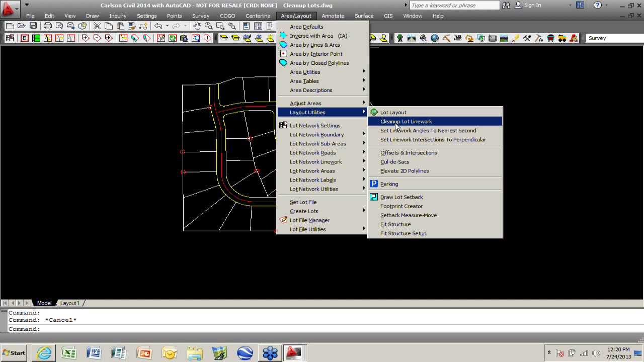This screenshot has height=362, width=644.
Task: Open the Centerline menu
Action: [x=258, y=16]
